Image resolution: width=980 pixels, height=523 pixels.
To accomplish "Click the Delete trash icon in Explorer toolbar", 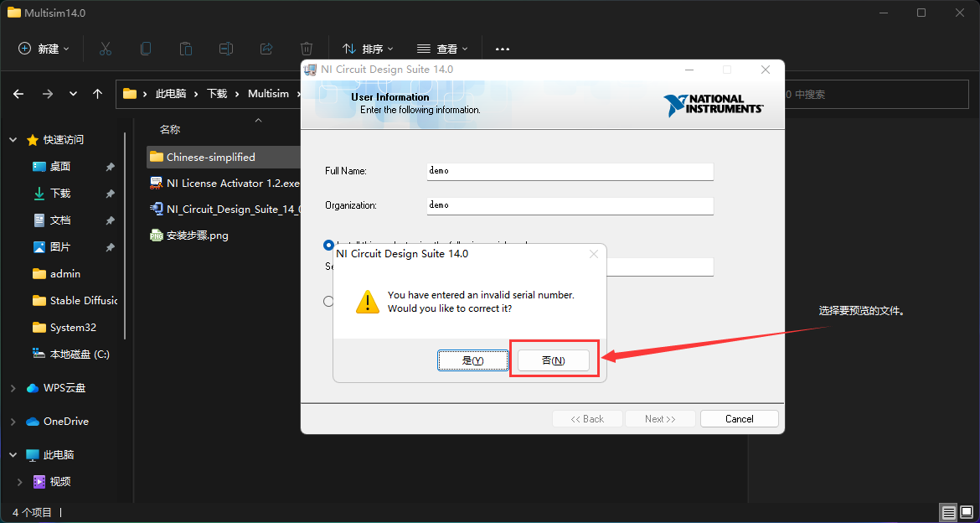I will [307, 48].
